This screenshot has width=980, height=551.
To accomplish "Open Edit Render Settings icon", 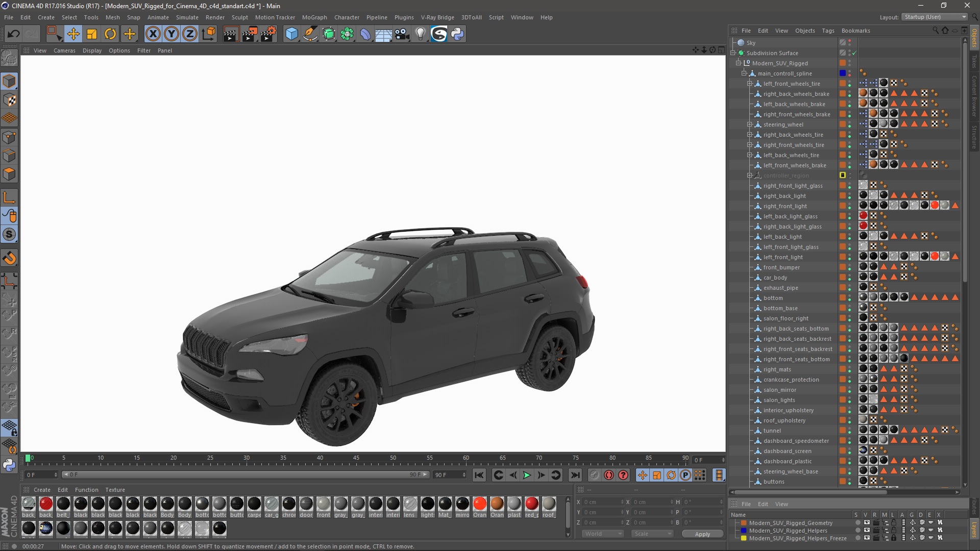I will click(x=268, y=34).
